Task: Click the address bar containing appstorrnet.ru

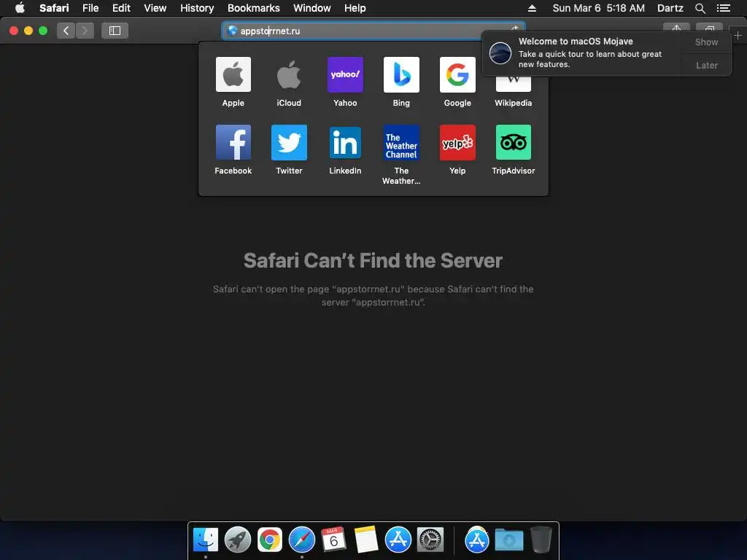Action: (373, 31)
